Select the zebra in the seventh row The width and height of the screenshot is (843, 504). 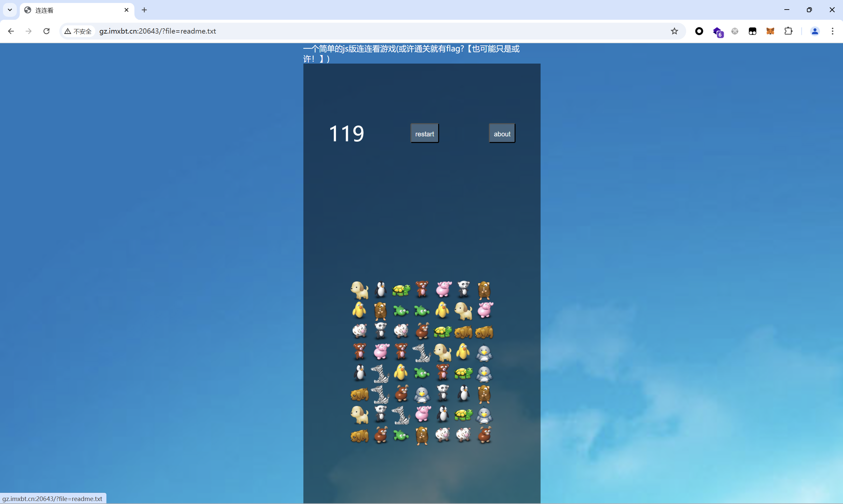click(x=401, y=415)
